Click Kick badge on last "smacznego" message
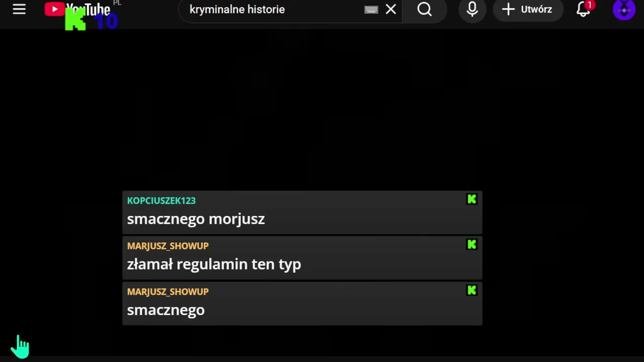Image resolution: width=644 pixels, height=362 pixels. pos(471,290)
